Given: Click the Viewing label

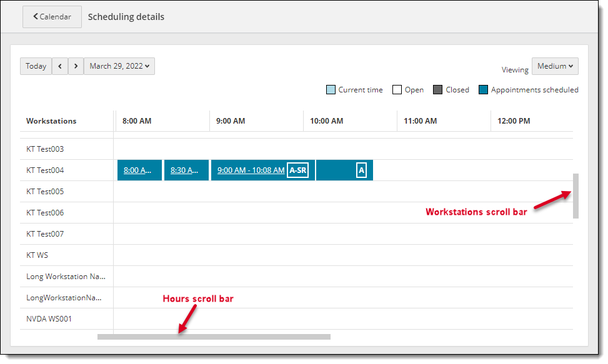Looking at the screenshot, I should pos(515,70).
